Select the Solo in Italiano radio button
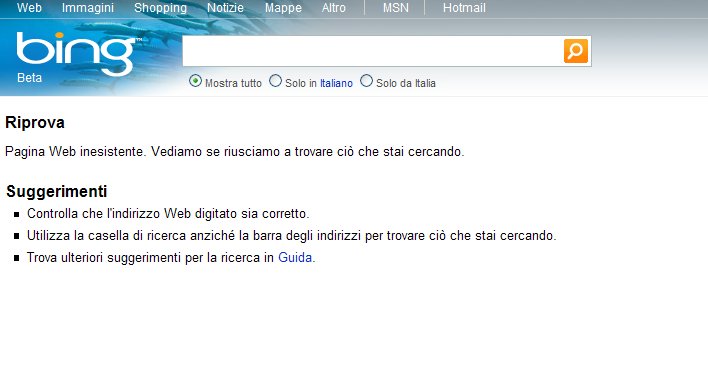 (275, 81)
